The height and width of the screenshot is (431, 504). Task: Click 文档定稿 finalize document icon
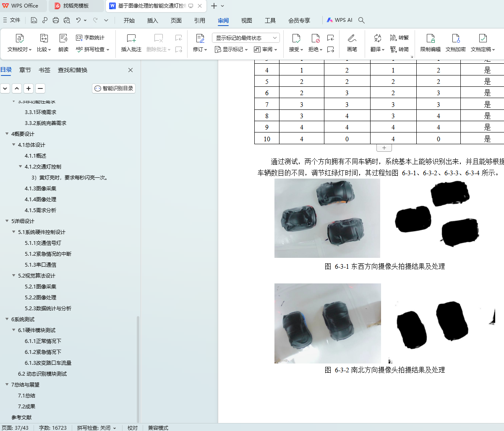point(483,38)
